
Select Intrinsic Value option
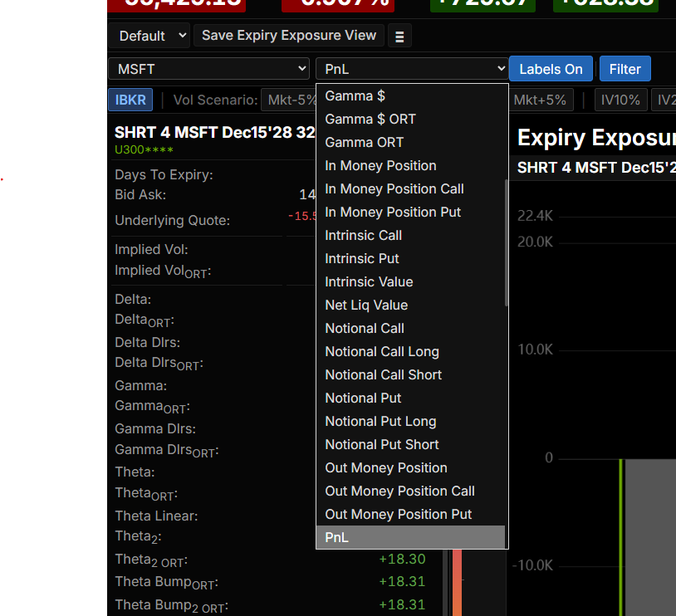[410, 282]
